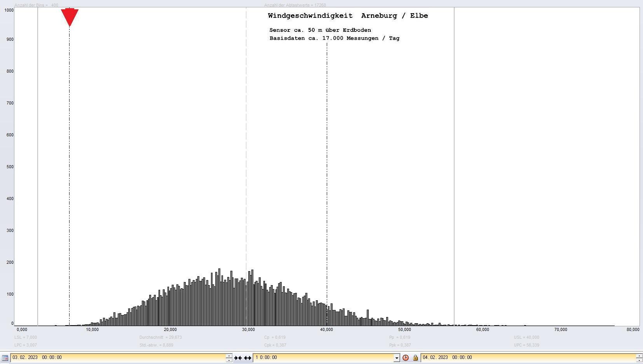
Task: Click the LSL = 7,000 label
Action: (26, 337)
